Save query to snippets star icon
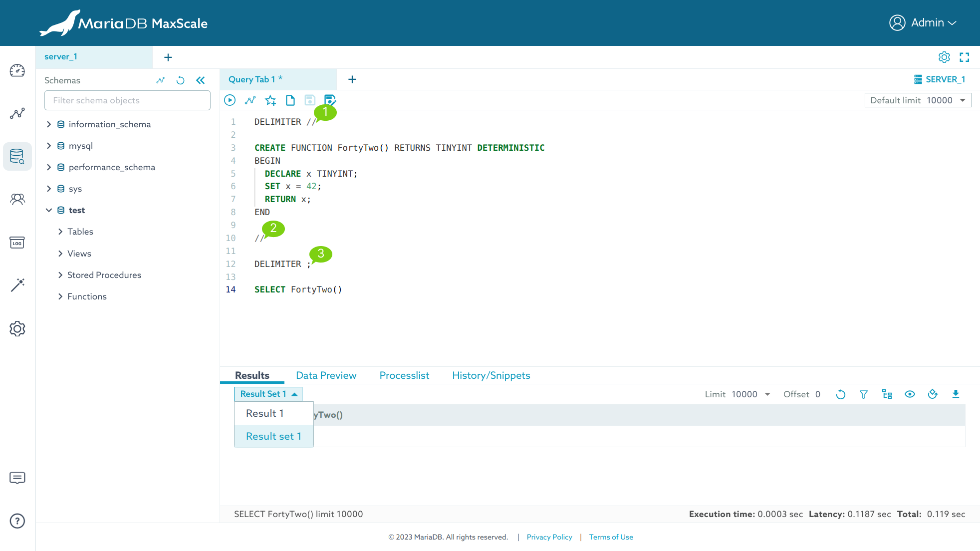Screen dimensions: 980x551 pyautogui.click(x=270, y=100)
